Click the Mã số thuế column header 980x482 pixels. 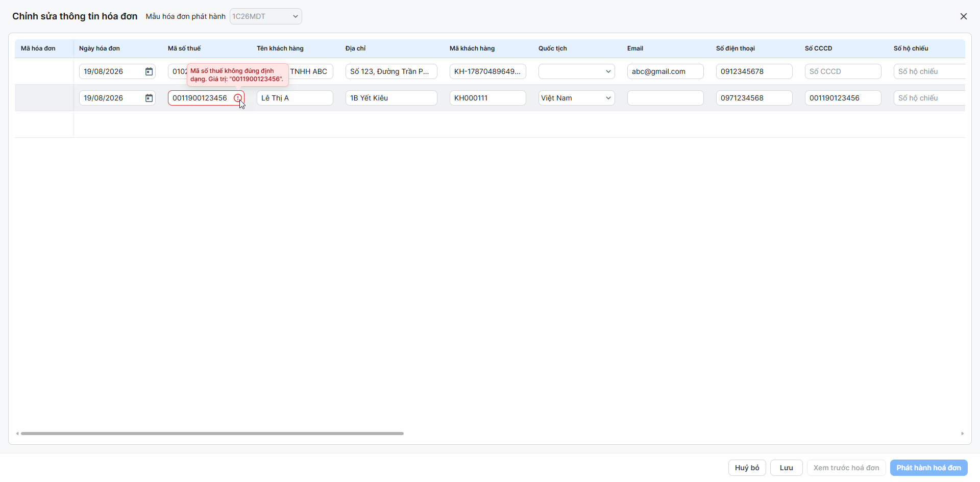(x=184, y=48)
